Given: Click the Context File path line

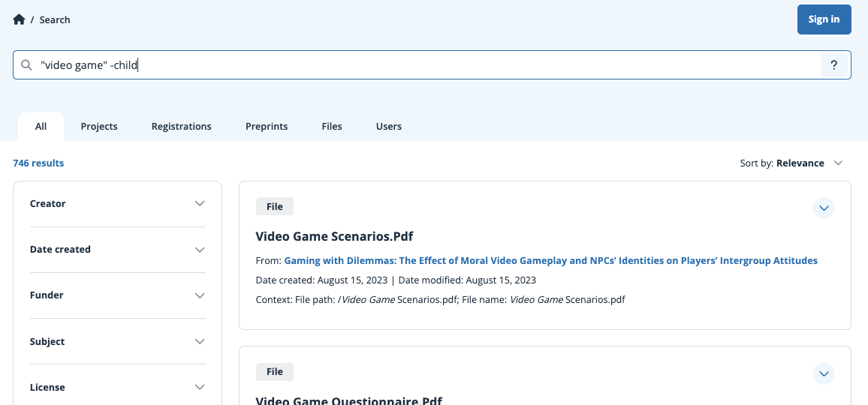Looking at the screenshot, I should (x=440, y=300).
